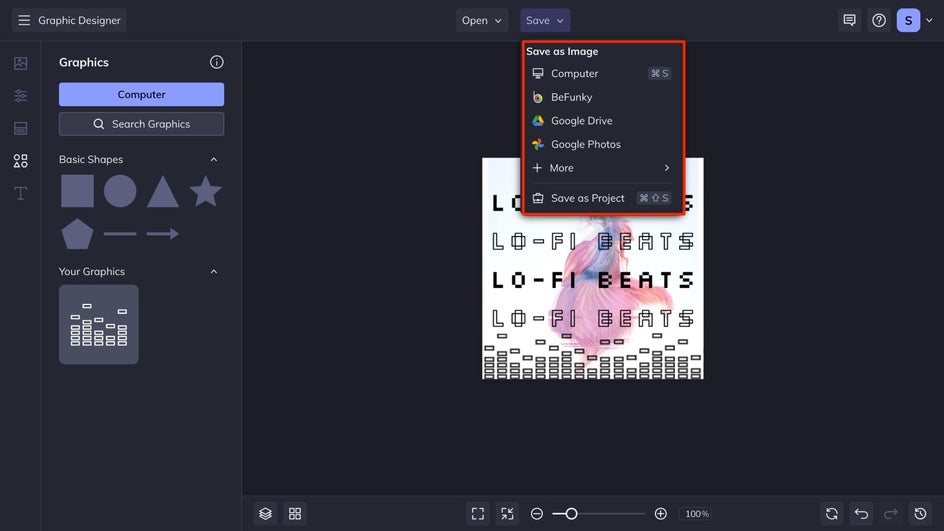
Task: Add the arrow line shape
Action: coord(163,234)
